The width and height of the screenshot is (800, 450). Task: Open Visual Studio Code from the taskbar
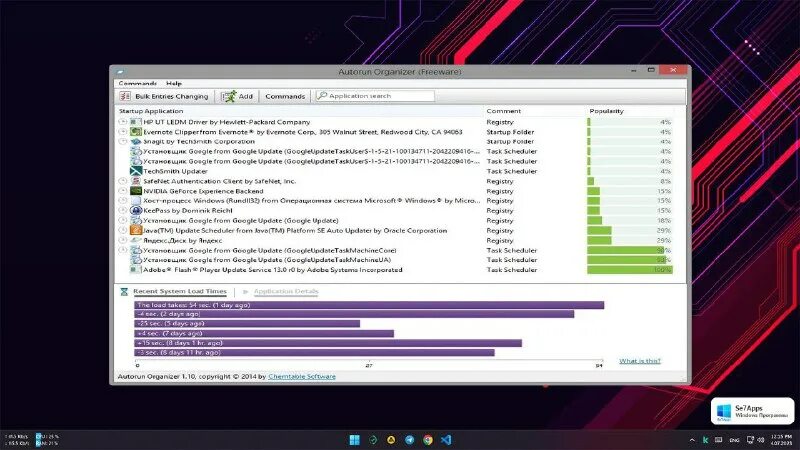coord(446,440)
